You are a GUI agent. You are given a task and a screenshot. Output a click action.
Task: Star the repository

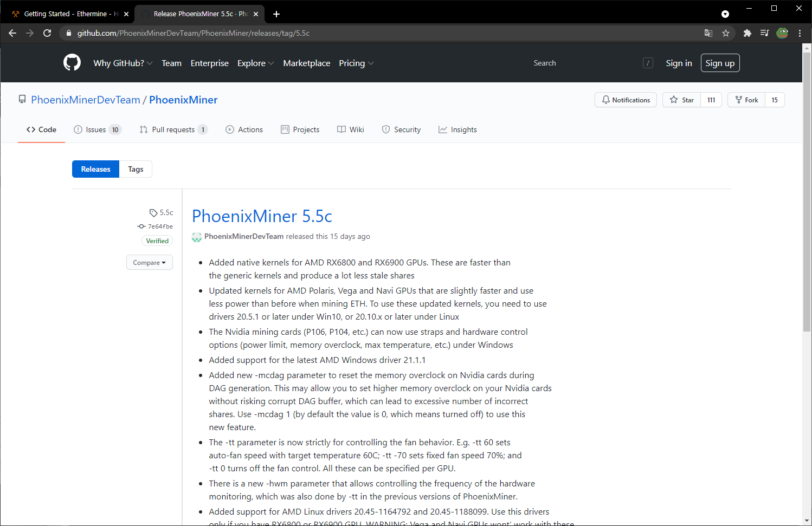pyautogui.click(x=681, y=100)
